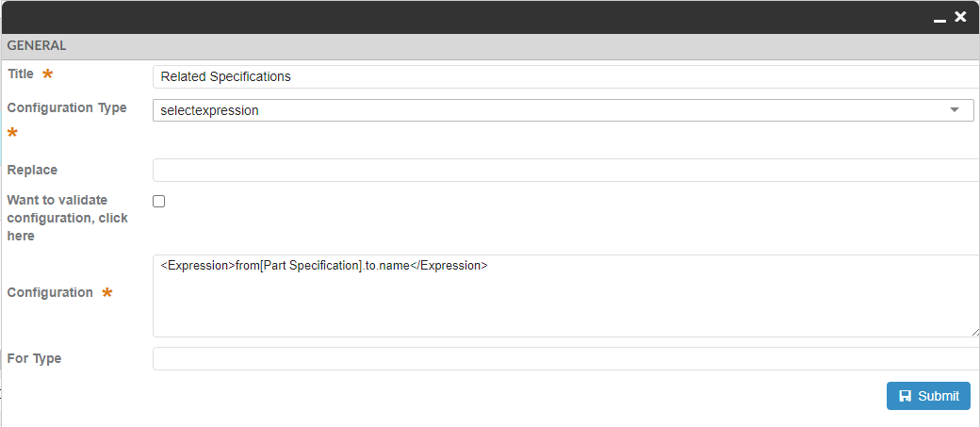Image resolution: width=980 pixels, height=427 pixels.
Task: Click inside the Configuration expression textarea
Action: pyautogui.click(x=565, y=302)
